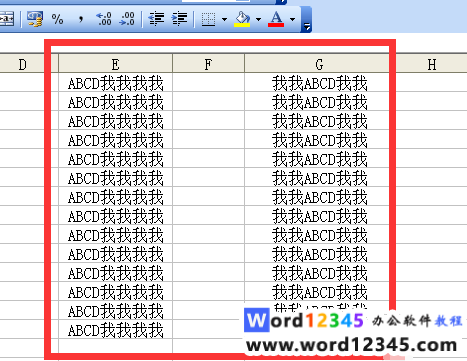Apply the red Font Color

tap(276, 19)
